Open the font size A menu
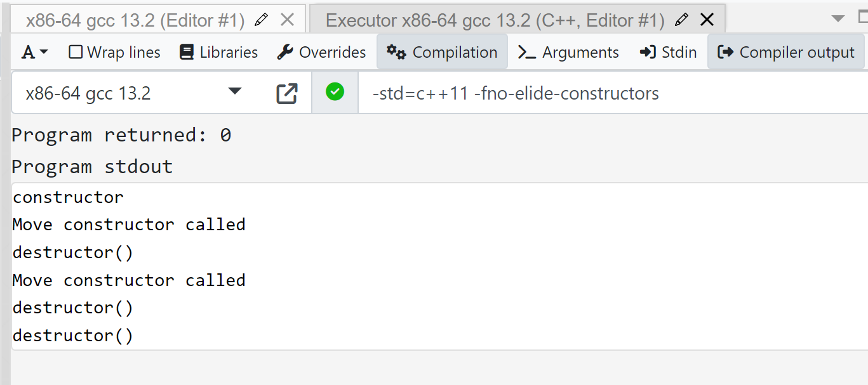The image size is (868, 385). [x=34, y=52]
